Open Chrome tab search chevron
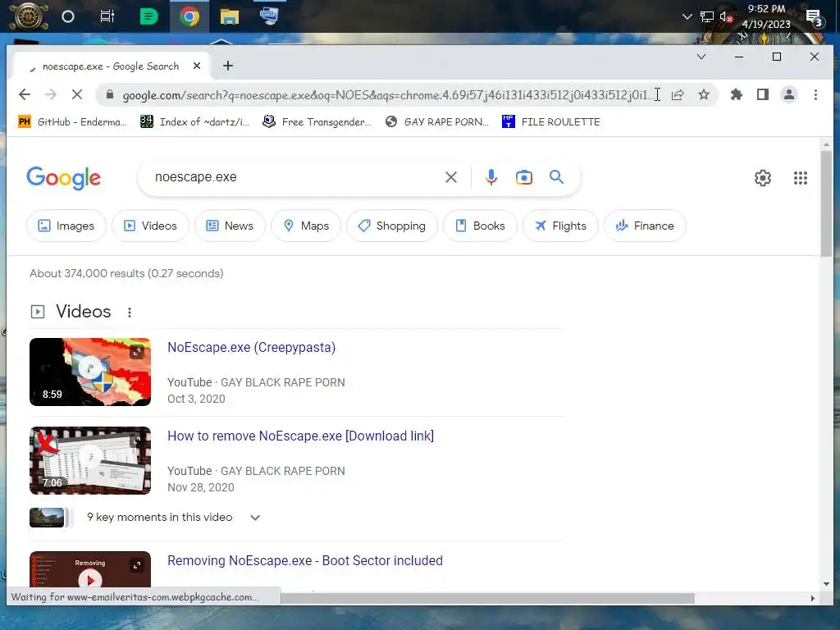Screen dimensions: 840x630 pos(701,57)
